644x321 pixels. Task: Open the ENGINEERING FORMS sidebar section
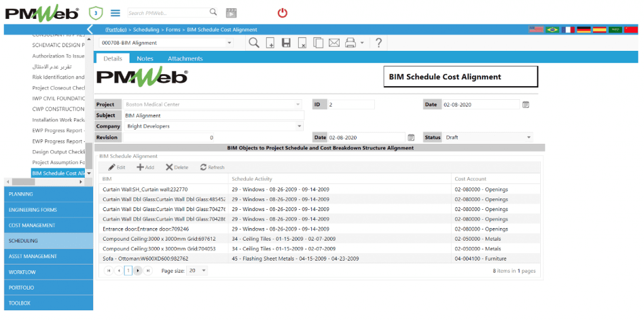[49, 210]
